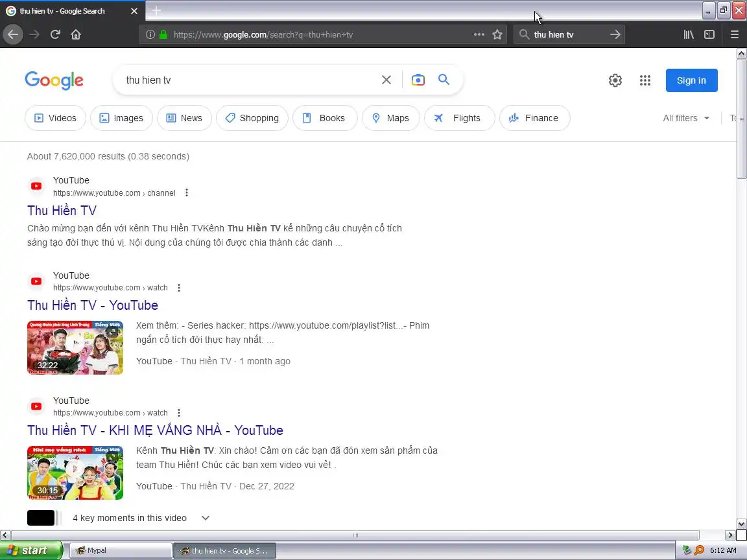The width and height of the screenshot is (747, 560).
Task: Filter results by Images
Action: point(121,118)
